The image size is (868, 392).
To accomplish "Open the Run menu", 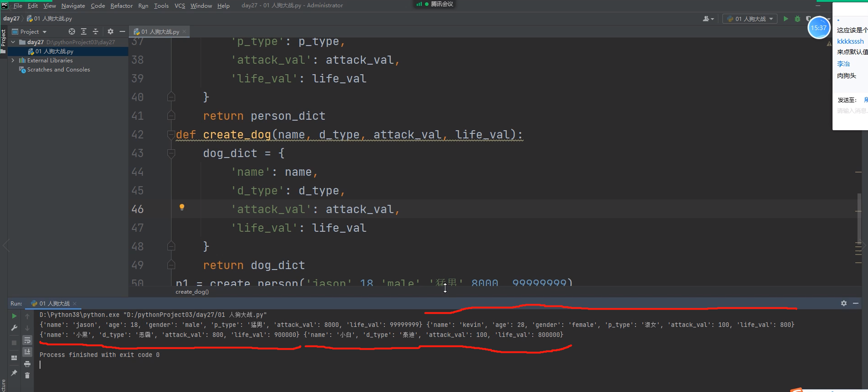I will tap(143, 5).
